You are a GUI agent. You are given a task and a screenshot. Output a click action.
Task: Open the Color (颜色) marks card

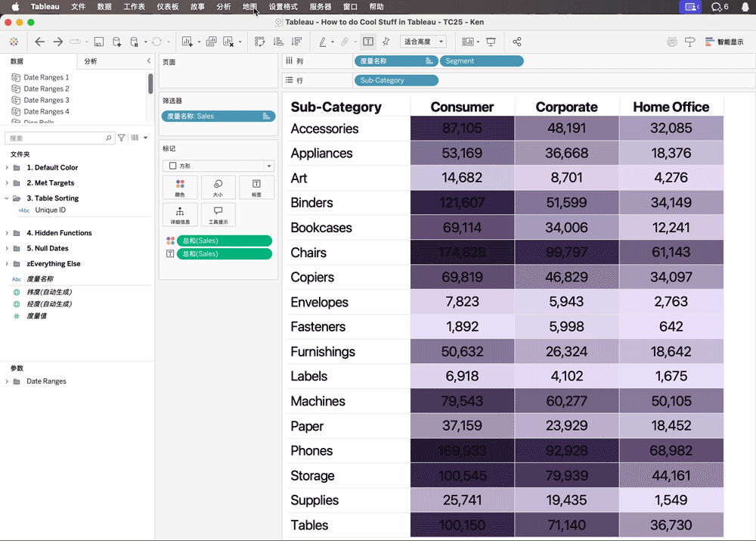click(x=180, y=187)
